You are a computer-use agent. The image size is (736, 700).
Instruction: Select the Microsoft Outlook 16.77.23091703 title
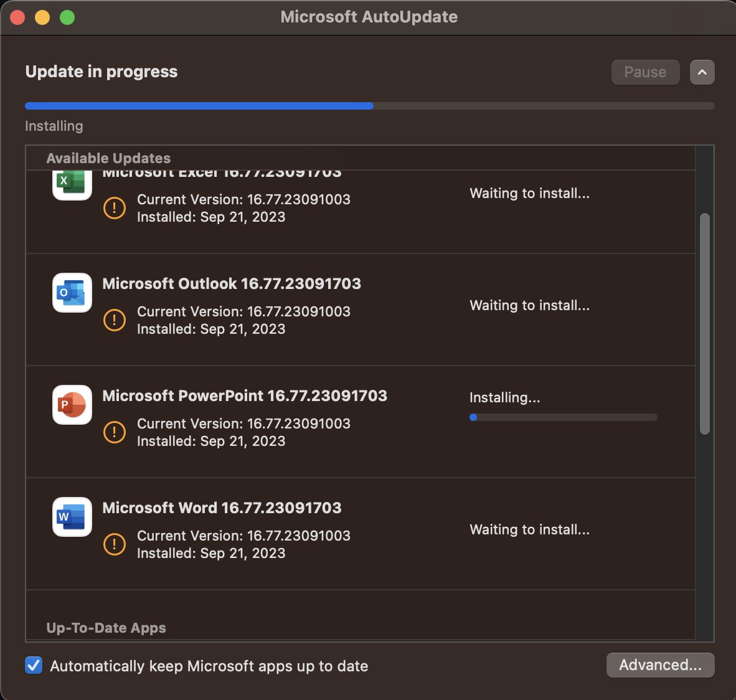click(x=232, y=283)
